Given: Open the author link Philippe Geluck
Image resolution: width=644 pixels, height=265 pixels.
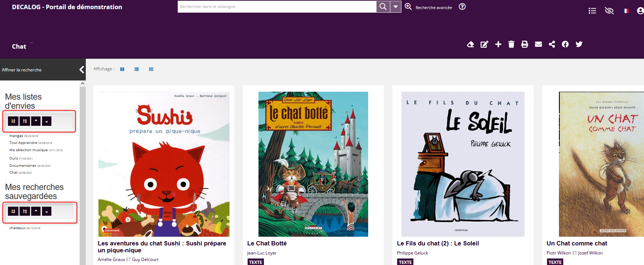Looking at the screenshot, I should point(412,253).
